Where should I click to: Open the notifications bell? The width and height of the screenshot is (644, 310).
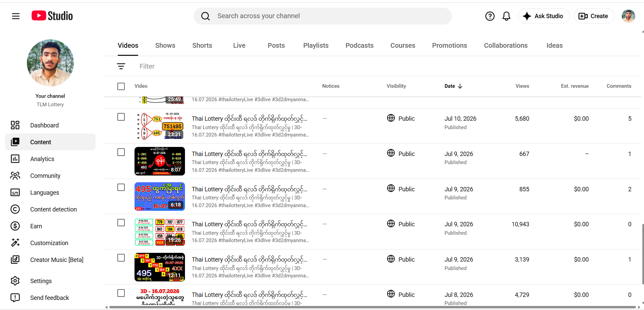point(506,16)
